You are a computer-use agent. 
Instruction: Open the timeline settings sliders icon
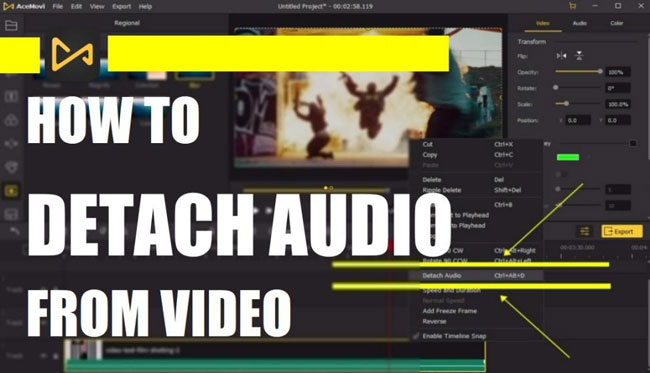pos(585,231)
